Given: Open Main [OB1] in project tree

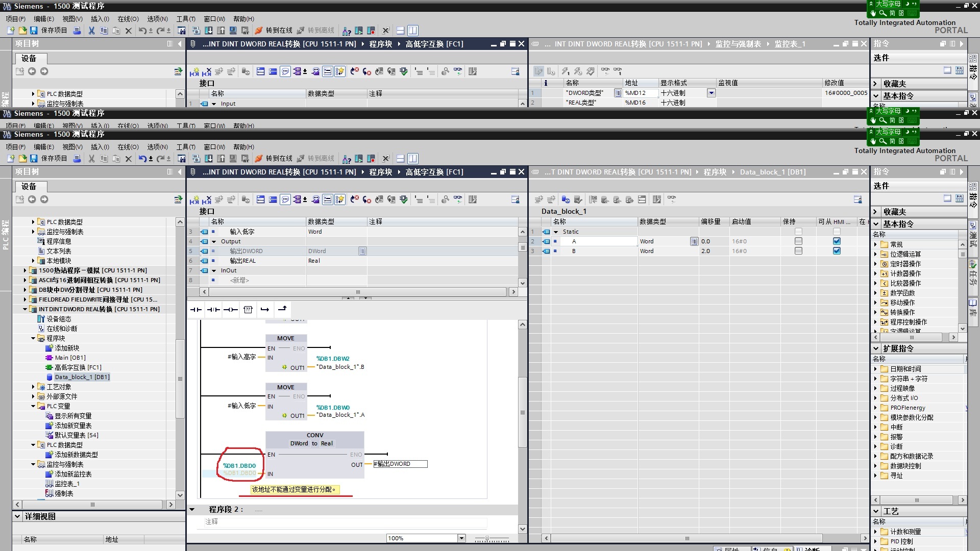Looking at the screenshot, I should click(70, 358).
